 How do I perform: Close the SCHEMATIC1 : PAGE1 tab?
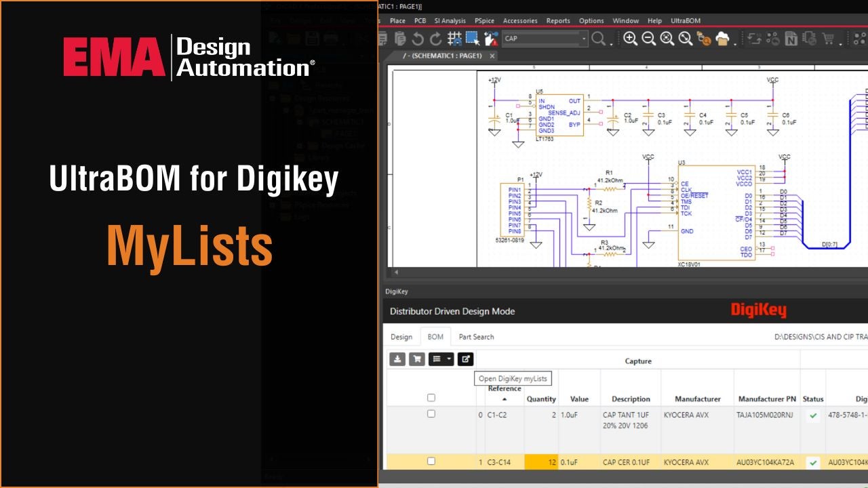coord(492,56)
